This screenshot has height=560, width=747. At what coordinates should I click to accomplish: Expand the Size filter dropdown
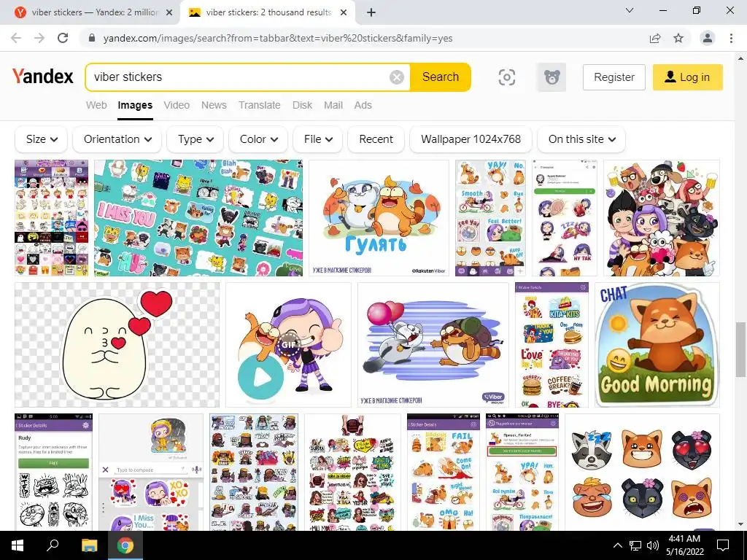(x=42, y=139)
